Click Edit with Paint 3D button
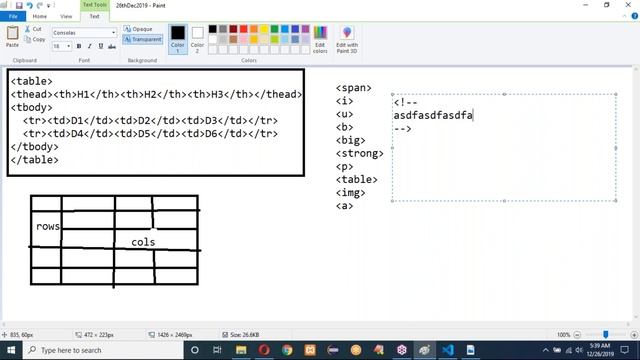This screenshot has width=640, height=360. click(x=347, y=39)
